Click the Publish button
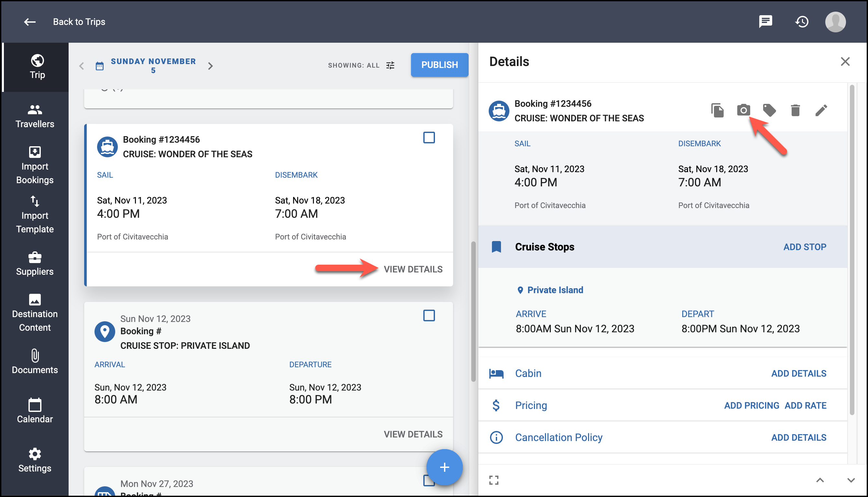868x497 pixels. [439, 65]
